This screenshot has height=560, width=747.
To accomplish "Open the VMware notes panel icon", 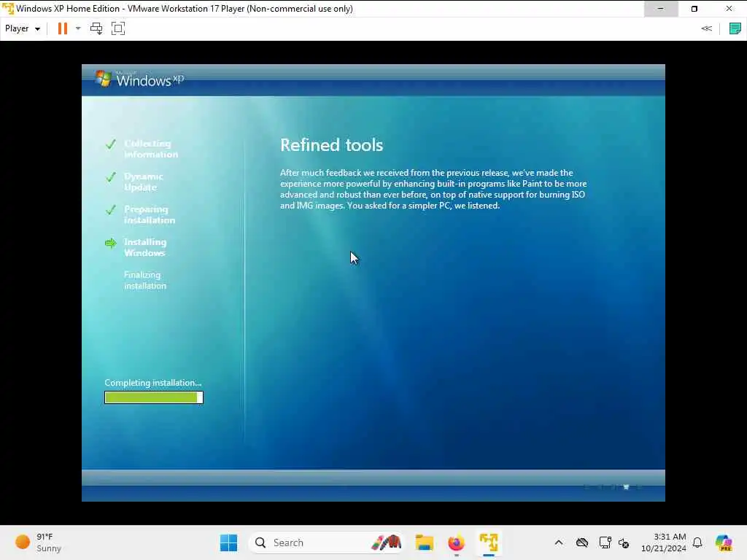I will 735,28.
